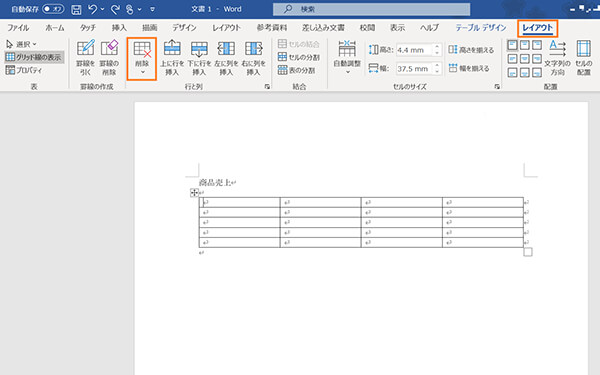
Task: Click セルの配置 cell margins
Action: click(x=584, y=57)
